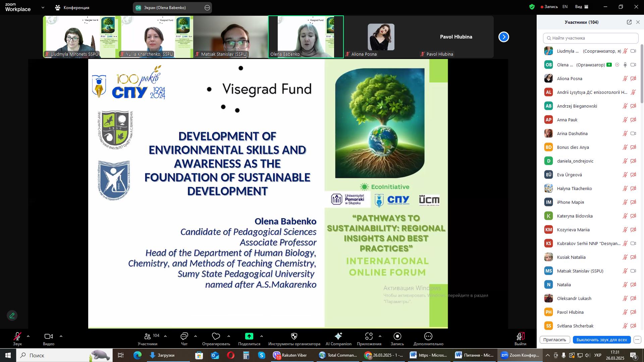Click the Record circle icon
Screen dimensions: 644x362
click(x=397, y=336)
